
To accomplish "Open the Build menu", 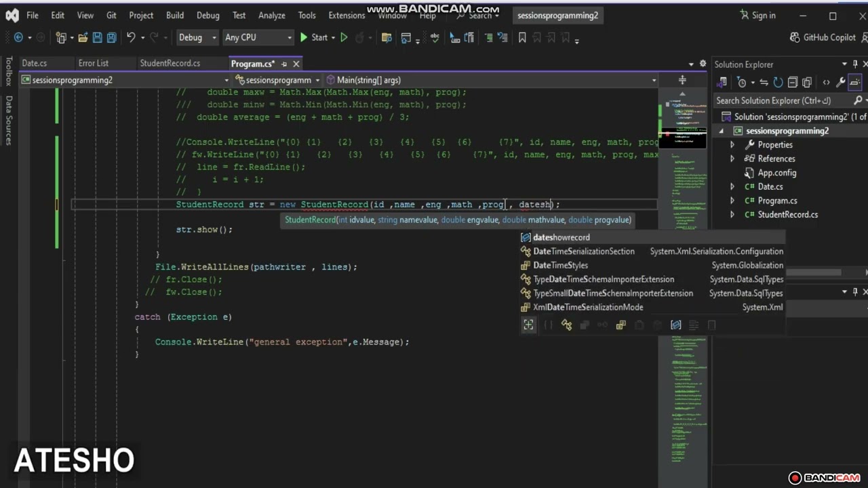I will 175,15.
